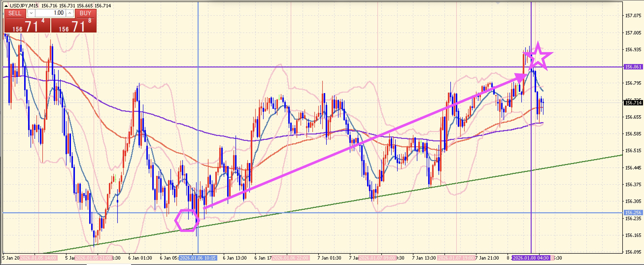
Task: Click the 156.795 price scale value
Action: coord(633,83)
